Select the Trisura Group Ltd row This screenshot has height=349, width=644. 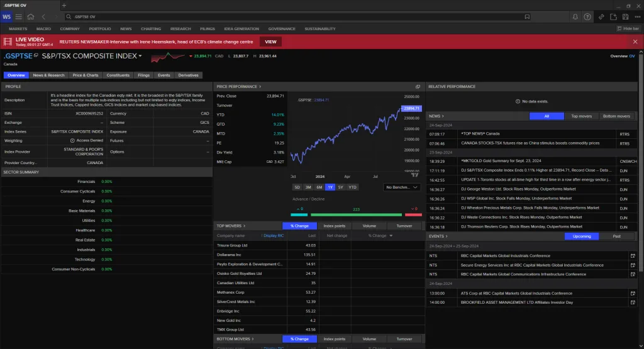[x=319, y=245]
